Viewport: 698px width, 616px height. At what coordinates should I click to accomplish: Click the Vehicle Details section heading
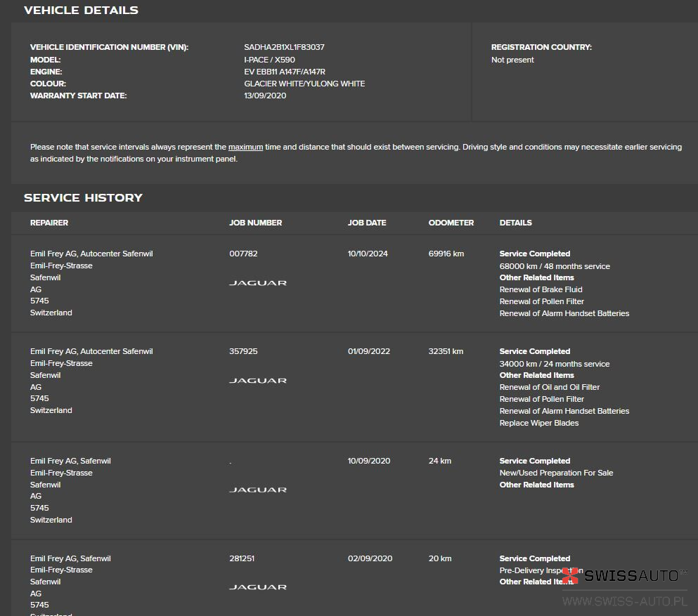click(81, 11)
